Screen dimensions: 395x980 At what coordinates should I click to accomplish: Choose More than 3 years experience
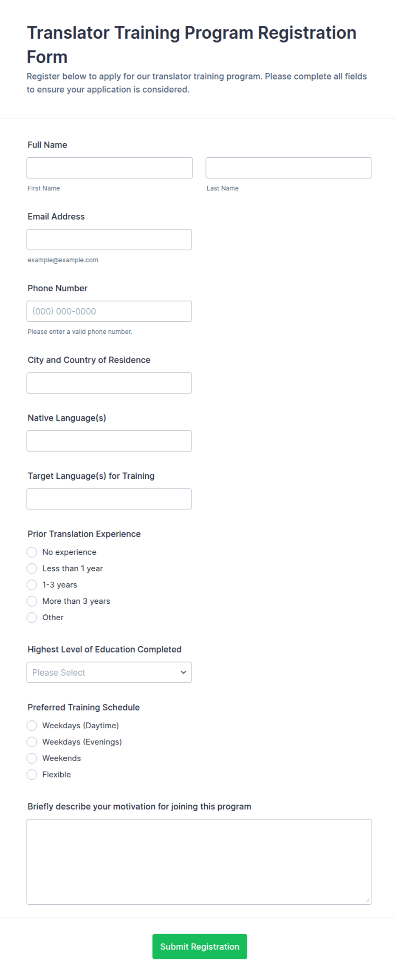[x=32, y=601]
